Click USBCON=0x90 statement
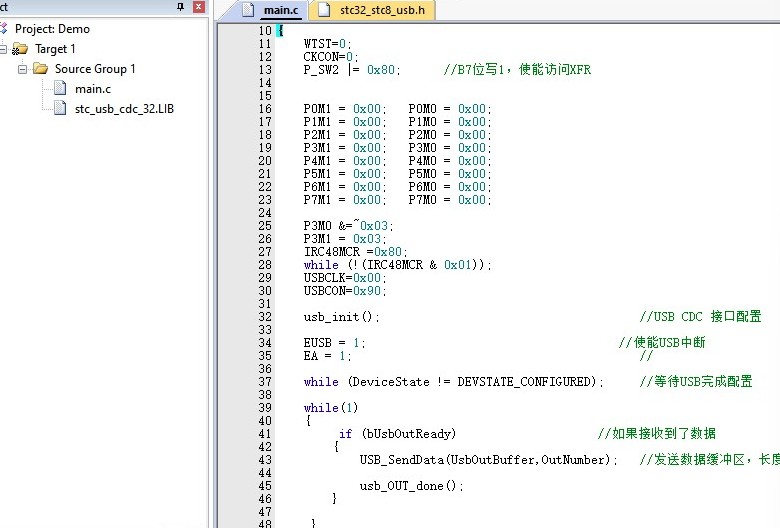Viewport: 780px width, 528px height. point(345,291)
